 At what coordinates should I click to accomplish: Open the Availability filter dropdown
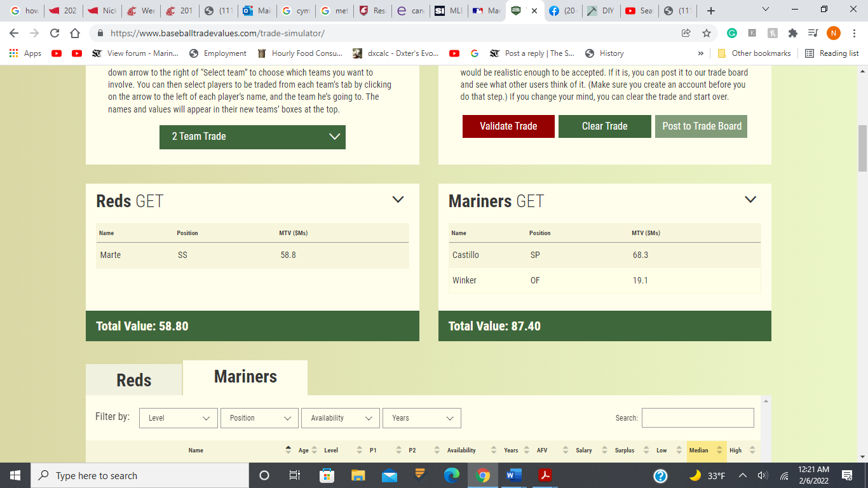(341, 418)
